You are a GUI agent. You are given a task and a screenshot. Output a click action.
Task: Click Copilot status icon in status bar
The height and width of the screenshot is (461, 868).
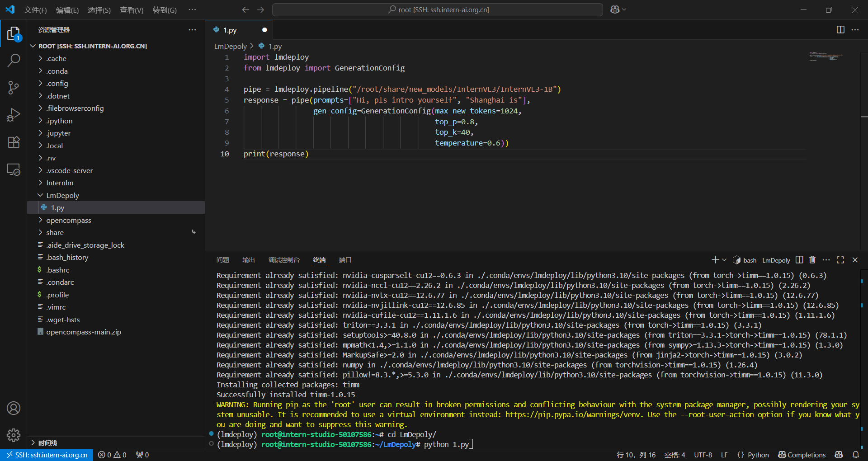[x=839, y=455]
